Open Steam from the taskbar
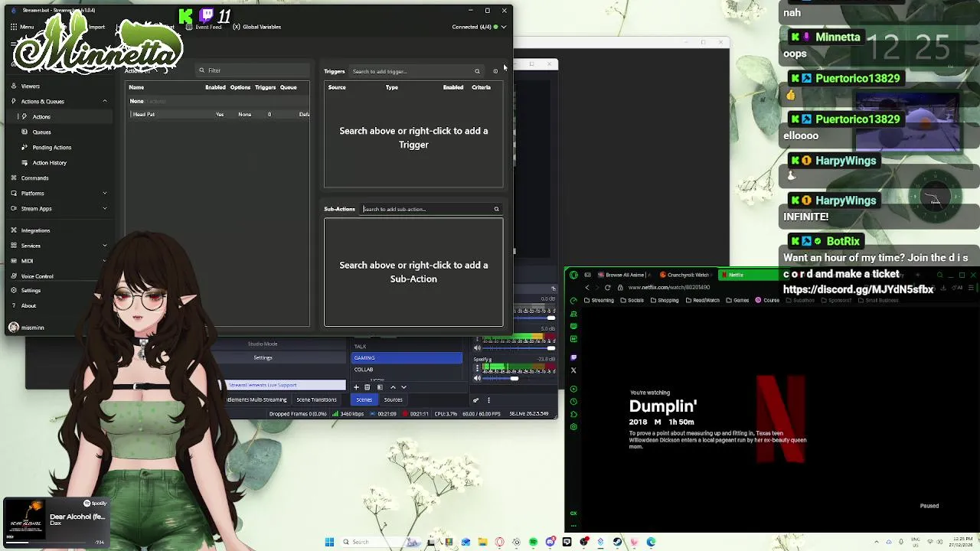 (618, 542)
